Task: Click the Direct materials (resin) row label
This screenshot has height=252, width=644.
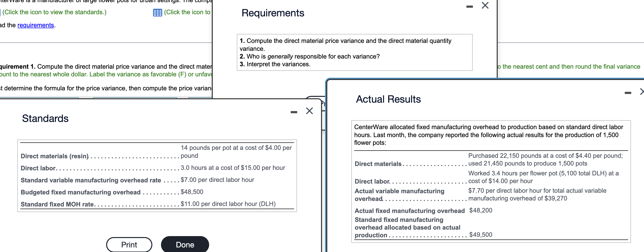Action: [55, 156]
